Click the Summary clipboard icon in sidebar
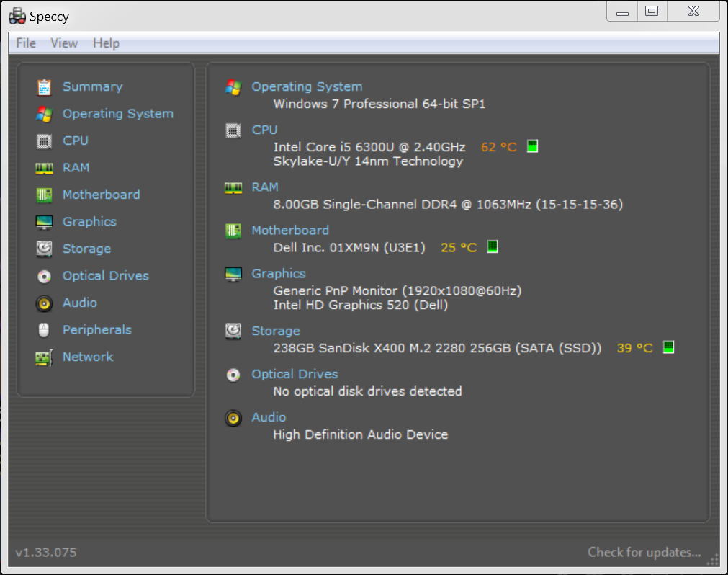 [44, 87]
